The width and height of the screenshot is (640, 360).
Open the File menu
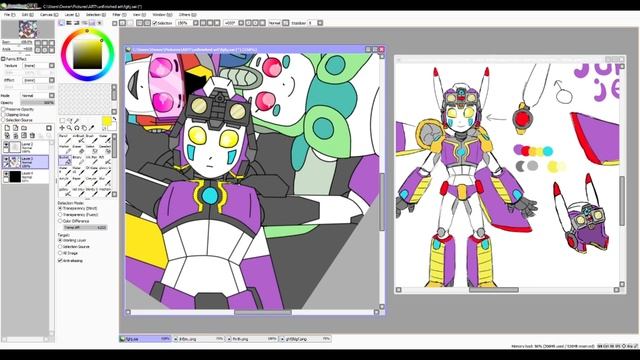pyautogui.click(x=9, y=14)
